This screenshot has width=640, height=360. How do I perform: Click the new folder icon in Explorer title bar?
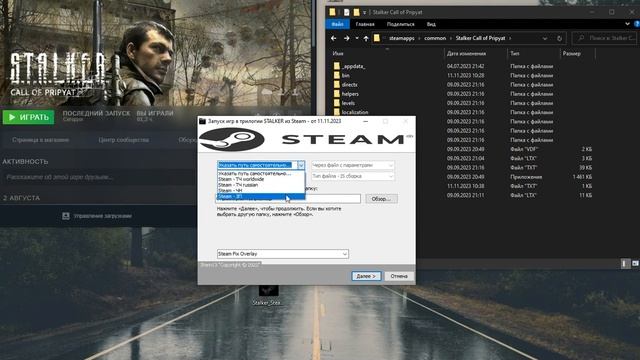[356, 12]
